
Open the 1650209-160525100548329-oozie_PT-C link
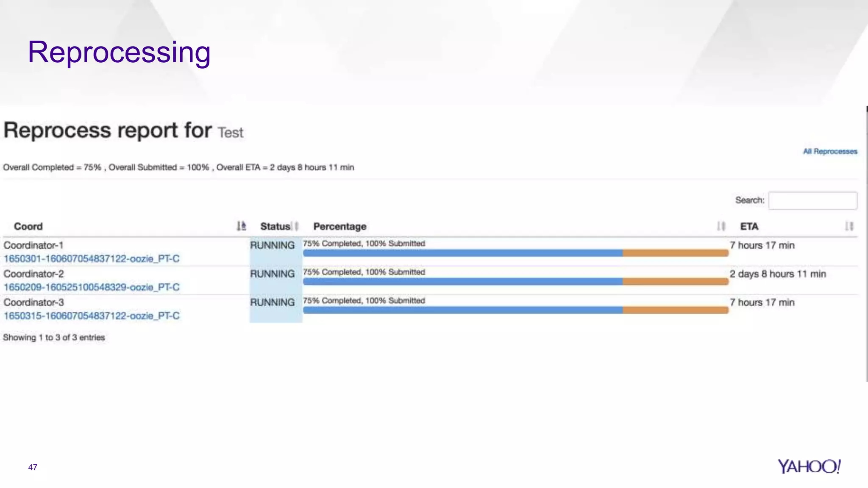click(x=92, y=287)
